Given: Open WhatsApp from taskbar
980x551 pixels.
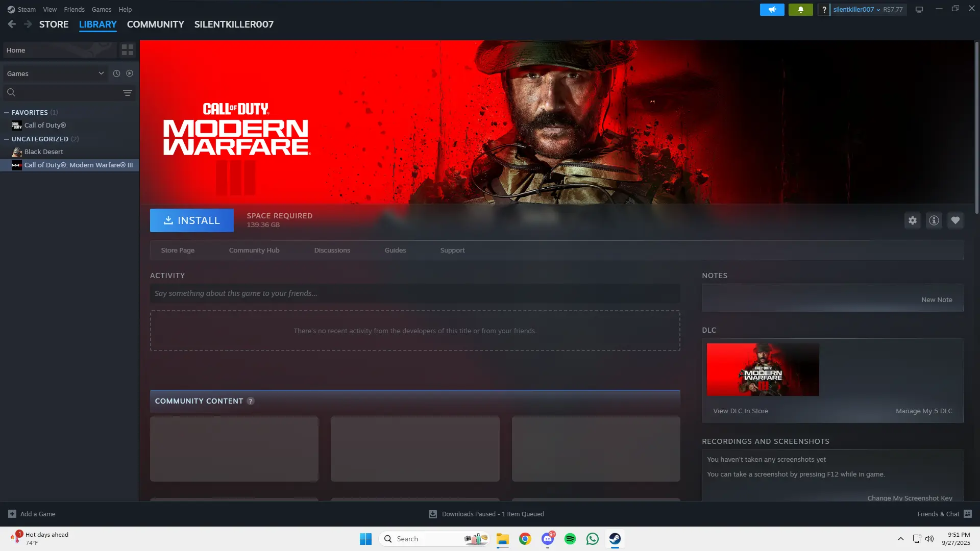Looking at the screenshot, I should [593, 539].
